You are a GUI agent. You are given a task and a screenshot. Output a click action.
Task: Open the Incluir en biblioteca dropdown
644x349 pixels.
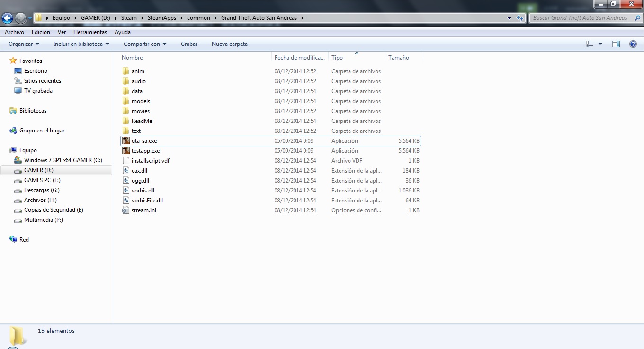81,44
